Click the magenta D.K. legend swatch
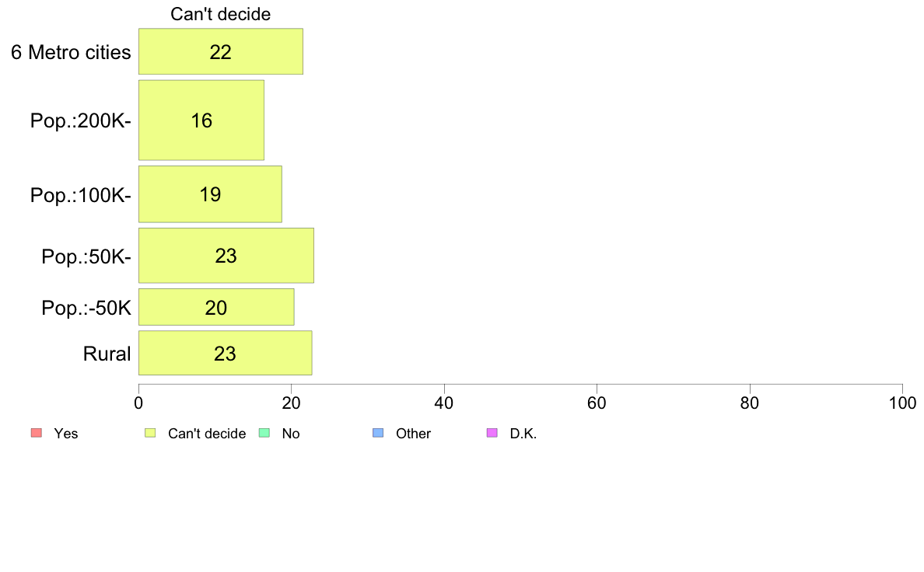Image resolution: width=924 pixels, height=572 pixels. (492, 433)
